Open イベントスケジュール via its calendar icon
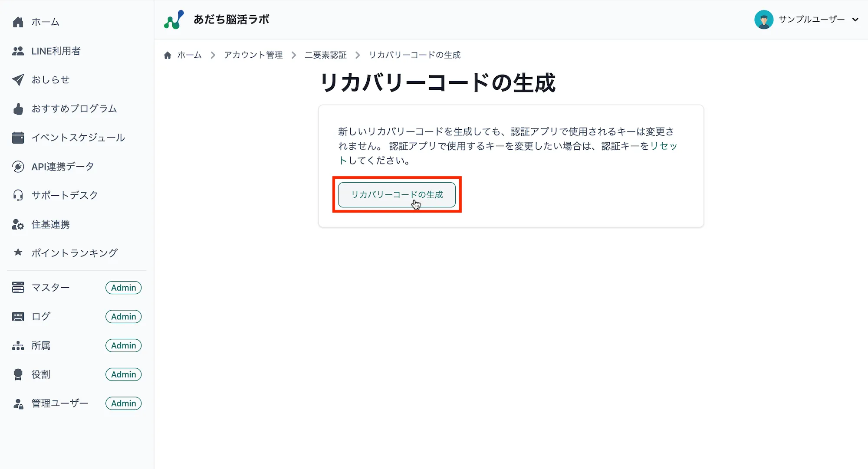 18,138
